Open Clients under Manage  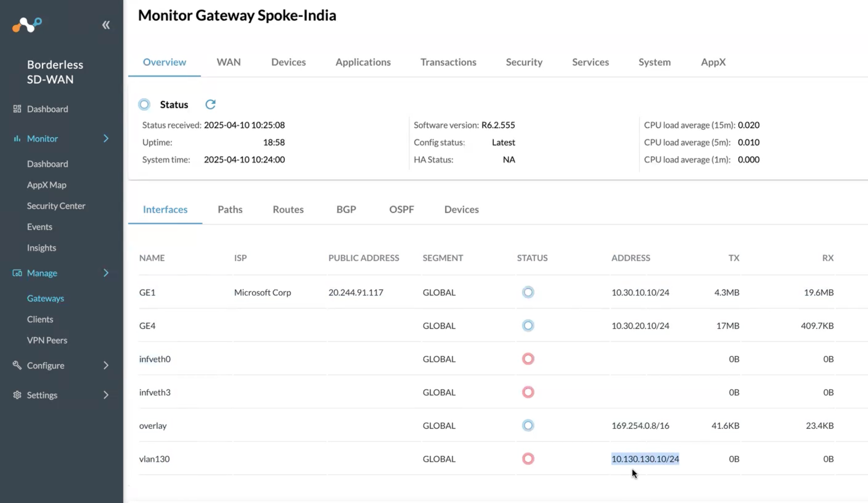(40, 319)
